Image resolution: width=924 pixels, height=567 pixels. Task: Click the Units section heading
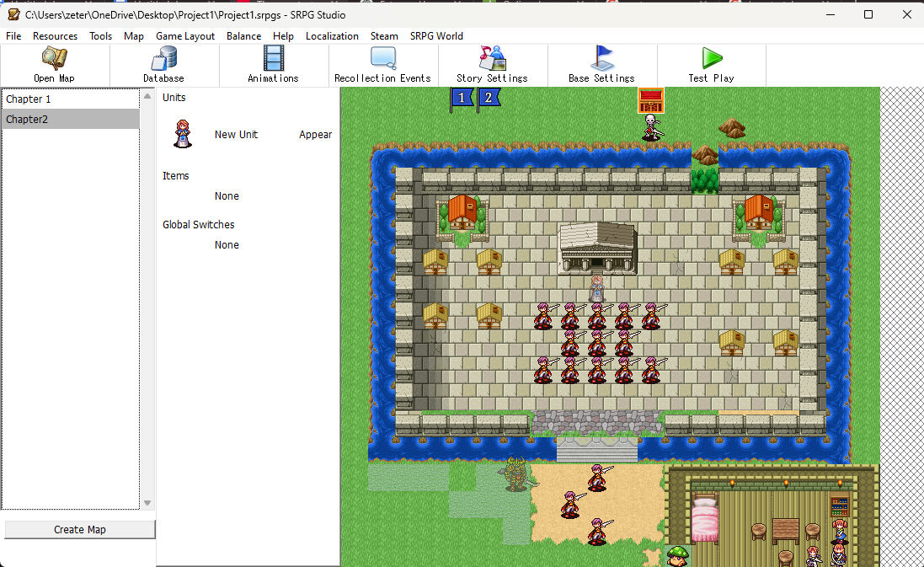point(174,97)
